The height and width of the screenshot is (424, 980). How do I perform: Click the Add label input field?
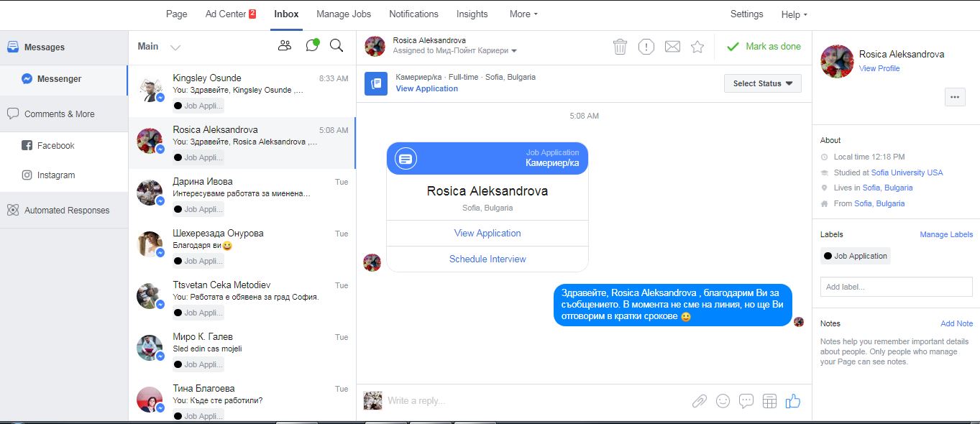(896, 287)
